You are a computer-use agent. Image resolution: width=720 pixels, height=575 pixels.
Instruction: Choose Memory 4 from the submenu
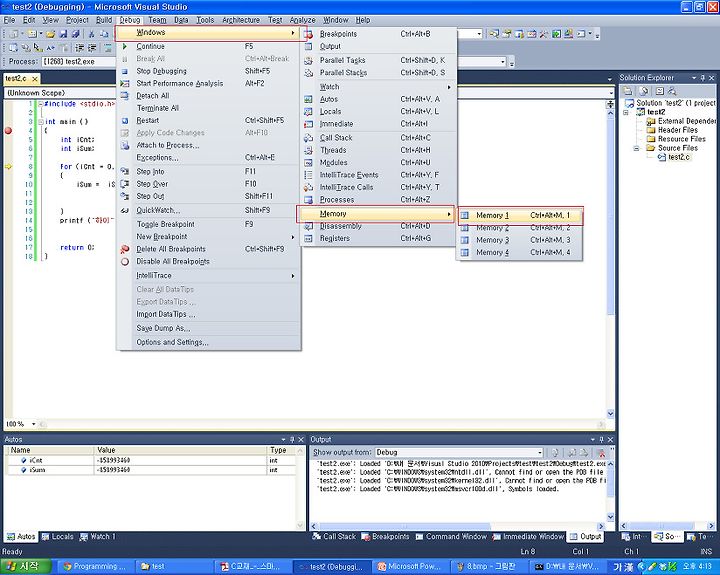[520, 253]
